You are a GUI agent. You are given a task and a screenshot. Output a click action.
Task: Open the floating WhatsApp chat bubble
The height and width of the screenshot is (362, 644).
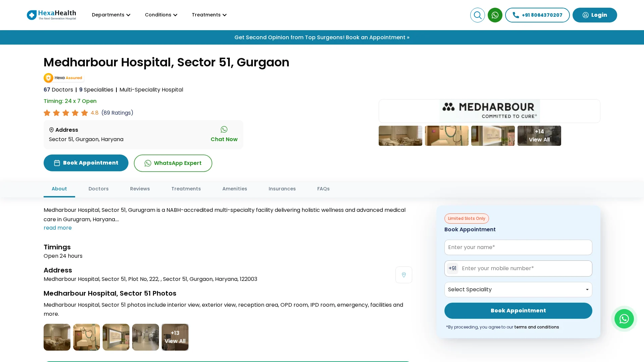point(624,319)
